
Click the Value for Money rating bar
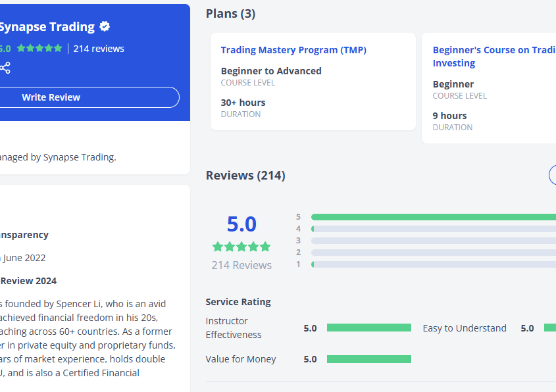click(x=368, y=359)
